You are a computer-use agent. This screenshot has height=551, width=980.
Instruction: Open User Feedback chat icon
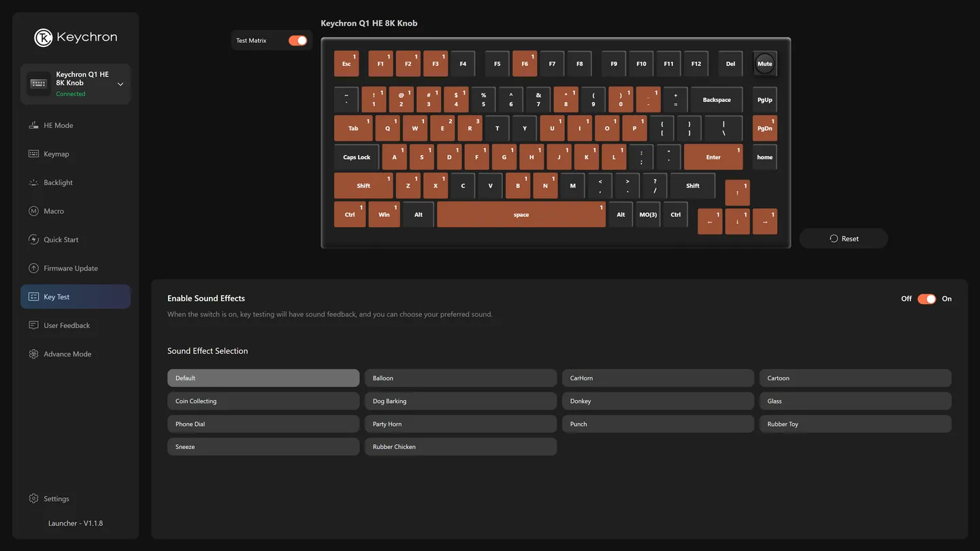pos(33,325)
